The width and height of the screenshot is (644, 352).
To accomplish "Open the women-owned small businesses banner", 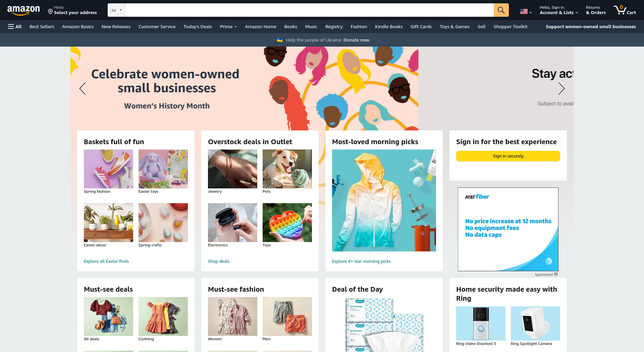I will [244, 89].
